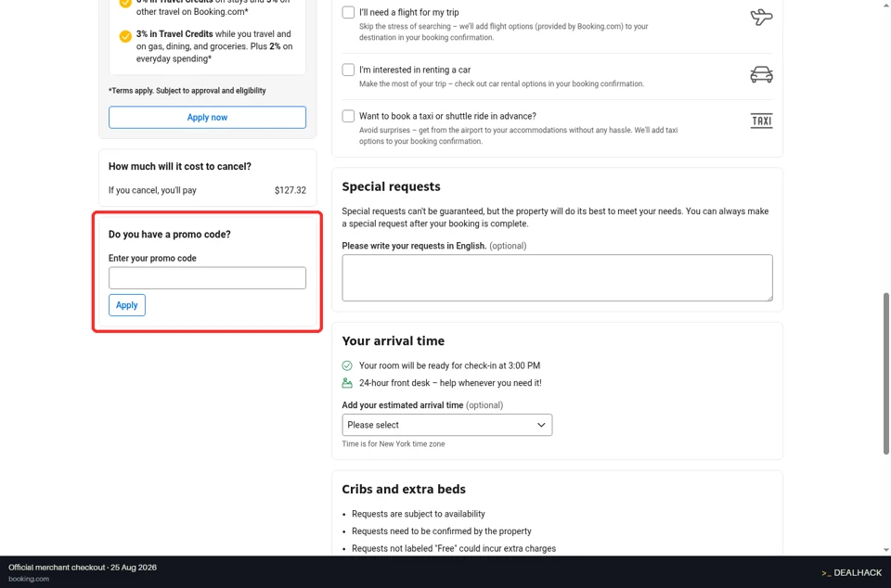Viewport: 891px width, 588px height.
Task: Click into the special requests text area
Action: click(x=558, y=277)
